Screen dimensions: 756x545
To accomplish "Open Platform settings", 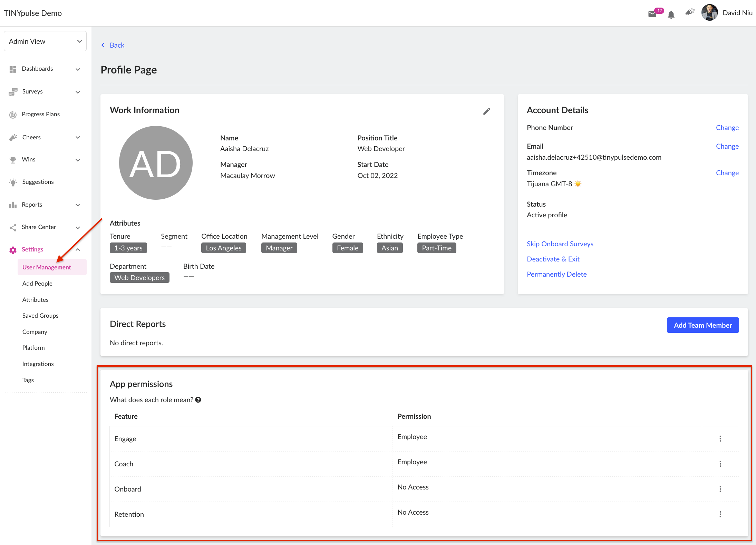I will tap(33, 348).
